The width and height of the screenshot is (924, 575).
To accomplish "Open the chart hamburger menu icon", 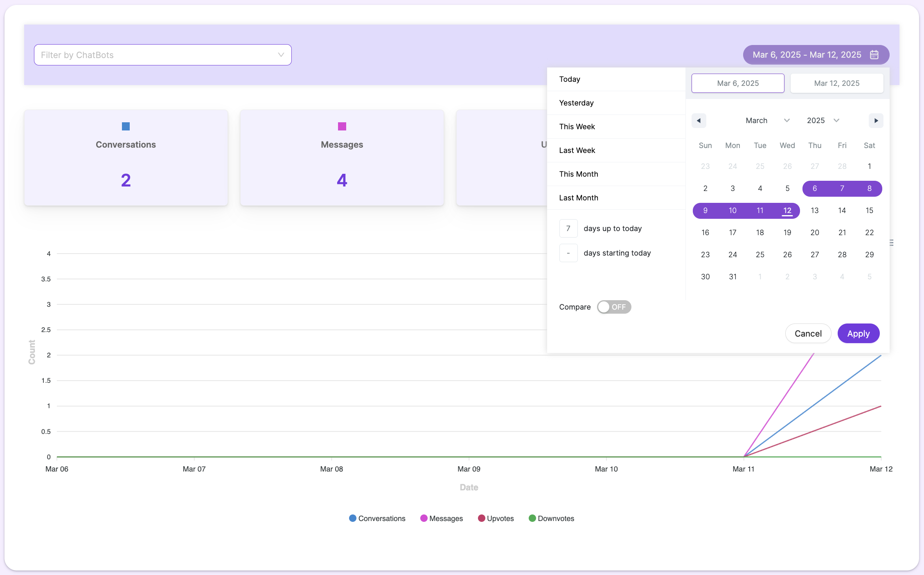I will [891, 243].
